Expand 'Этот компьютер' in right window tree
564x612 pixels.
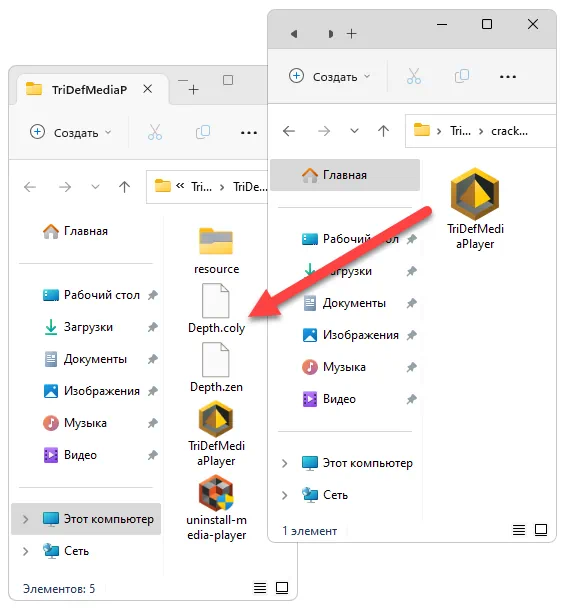point(285,463)
